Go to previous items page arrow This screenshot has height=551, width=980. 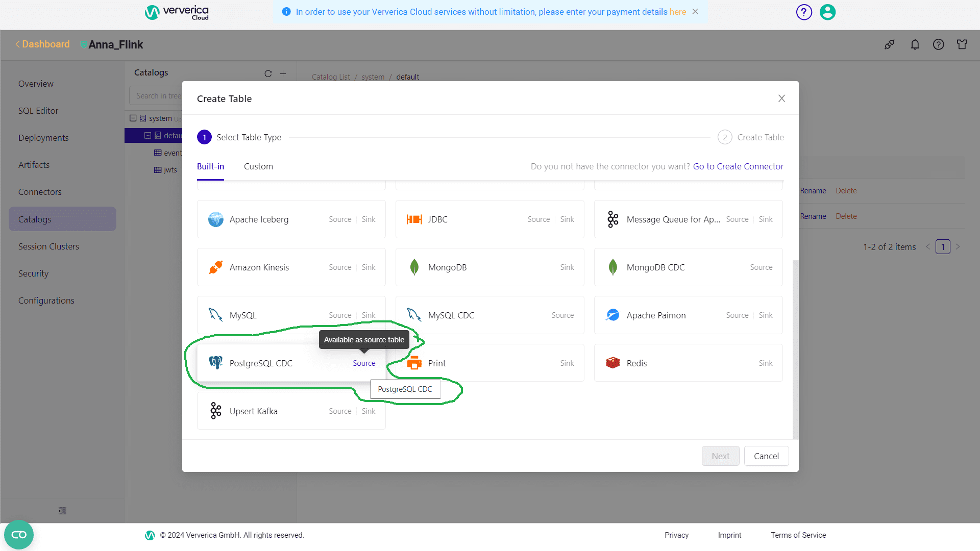[x=928, y=247]
